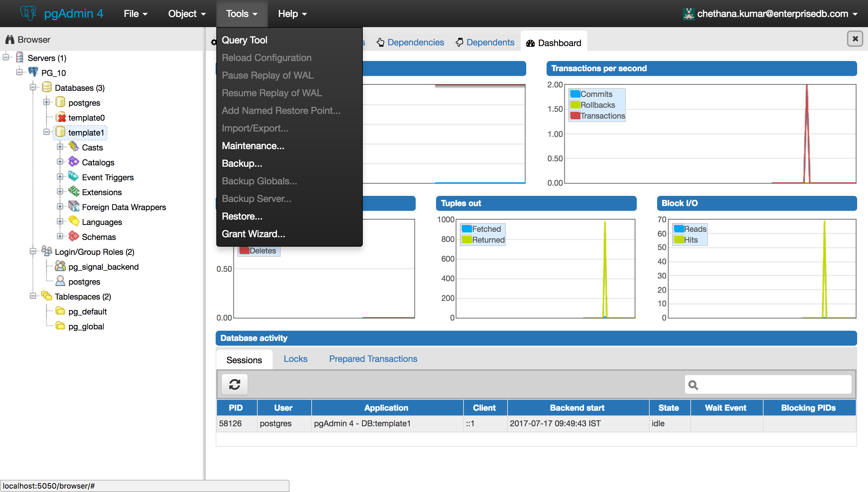Screen dimensions: 868x492
Task: Click the session search input field
Action: pos(774,385)
